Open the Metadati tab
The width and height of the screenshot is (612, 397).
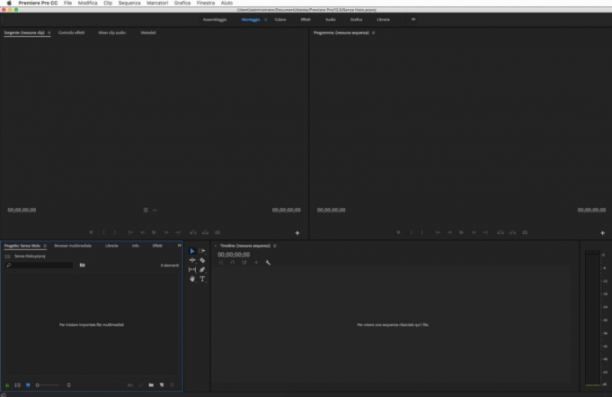(148, 33)
